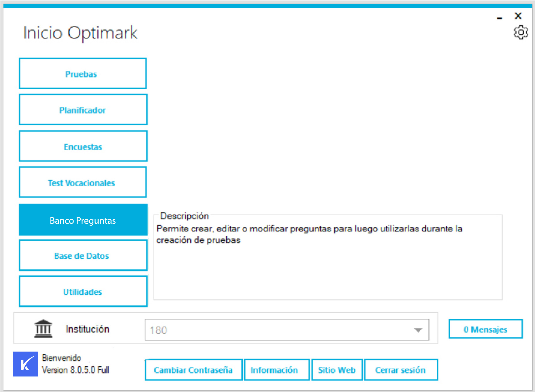Open the settings gear icon
Screen dimensions: 535x392
point(521,32)
